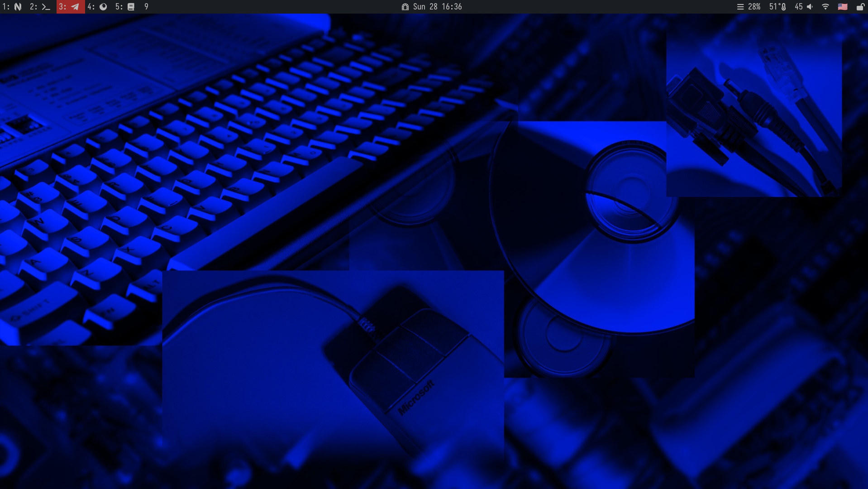
Task: Open workspace 2 with the terminal prompt icon
Action: tap(40, 7)
